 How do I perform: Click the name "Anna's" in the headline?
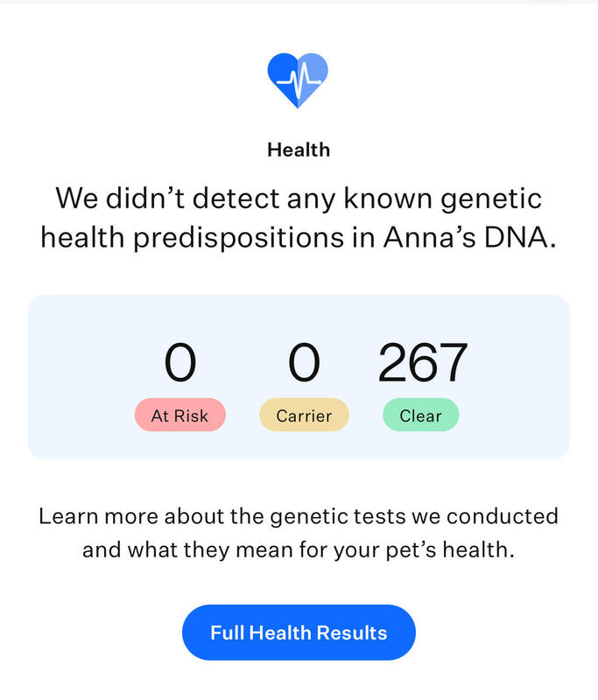pyautogui.click(x=429, y=236)
